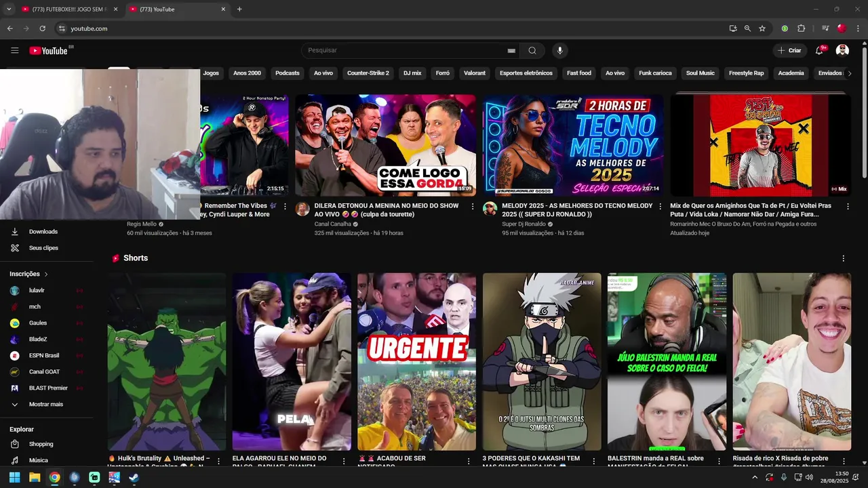Open Chrome tab search dropdown
This screenshot has width=868, height=488.
(9, 9)
